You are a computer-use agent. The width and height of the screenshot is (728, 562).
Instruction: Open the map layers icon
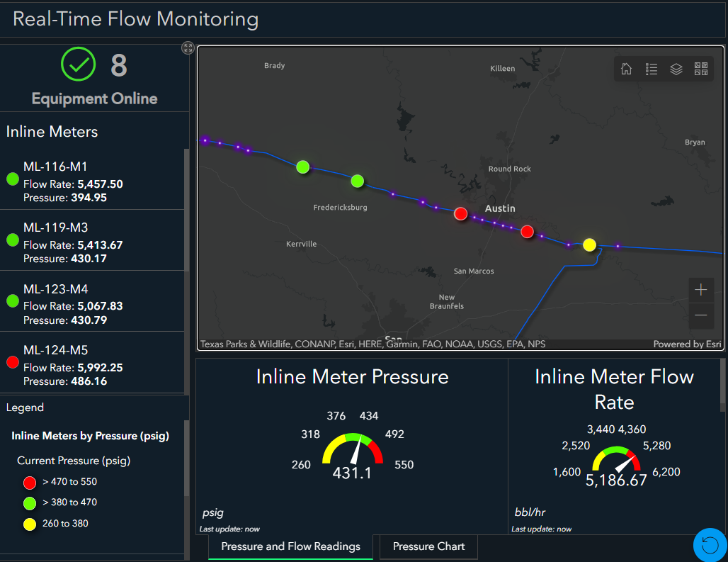pyautogui.click(x=676, y=69)
